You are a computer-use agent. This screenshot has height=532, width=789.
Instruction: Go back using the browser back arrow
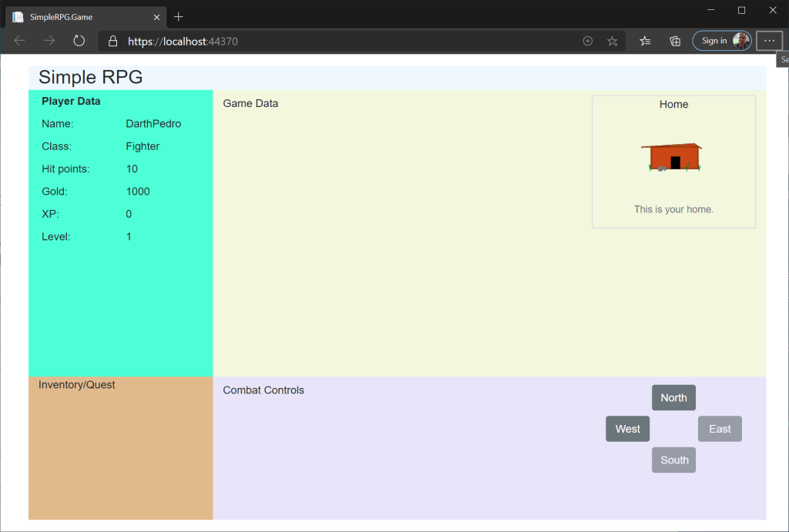coord(20,41)
